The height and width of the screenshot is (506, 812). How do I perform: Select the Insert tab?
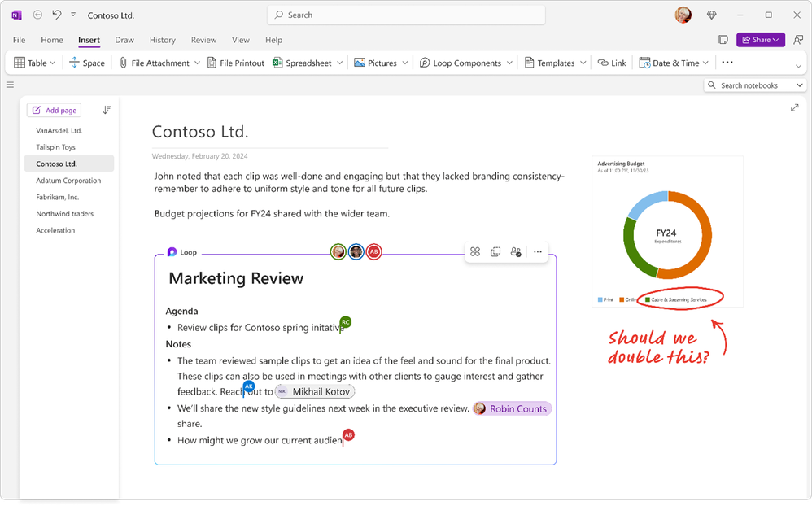(89, 40)
